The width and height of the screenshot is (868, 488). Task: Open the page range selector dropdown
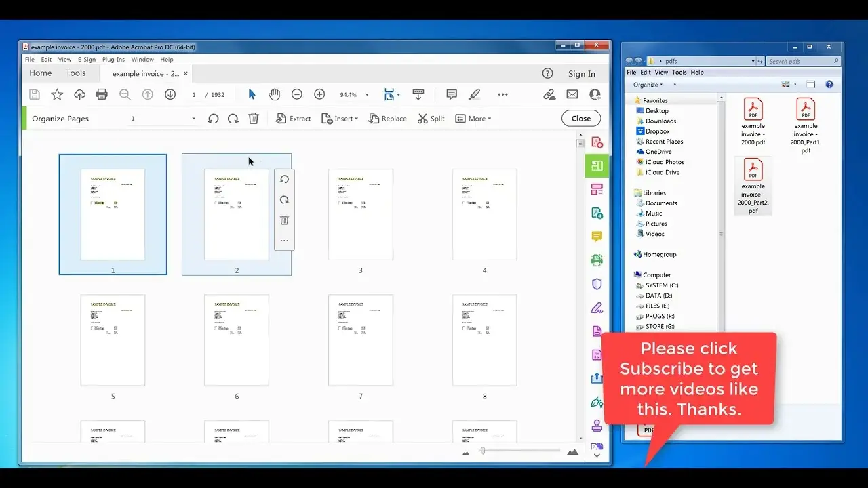click(x=163, y=119)
